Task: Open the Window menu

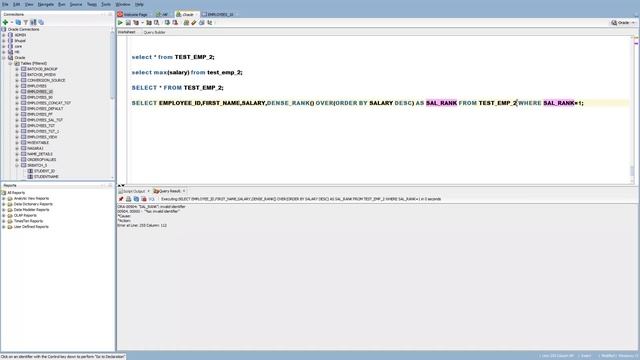Action: 123,4
